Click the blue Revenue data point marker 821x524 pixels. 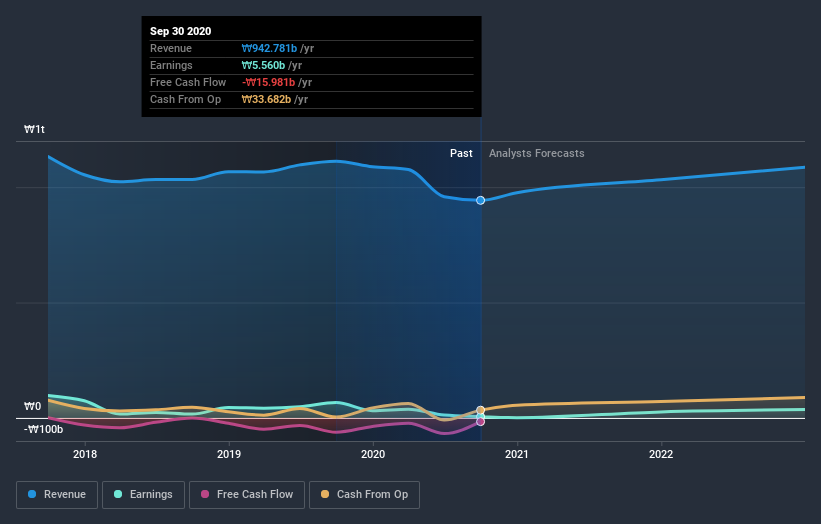480,200
